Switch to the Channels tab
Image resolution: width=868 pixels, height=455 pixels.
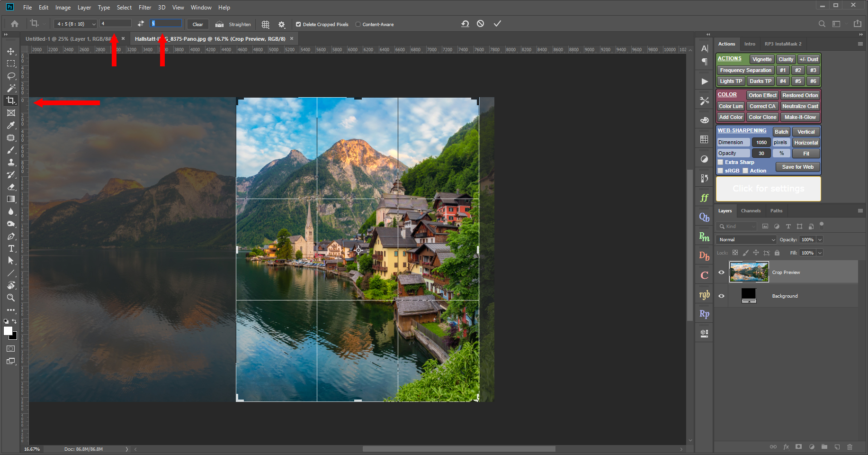(751, 211)
